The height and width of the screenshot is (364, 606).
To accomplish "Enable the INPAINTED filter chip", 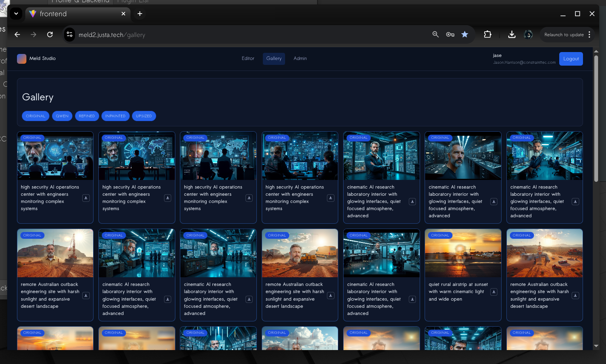I will click(115, 116).
